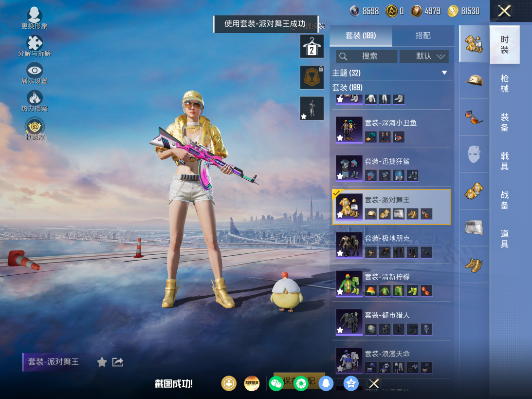Open jacket category gold jacket icon
The height and width of the screenshot is (399, 532).
coord(474,191)
